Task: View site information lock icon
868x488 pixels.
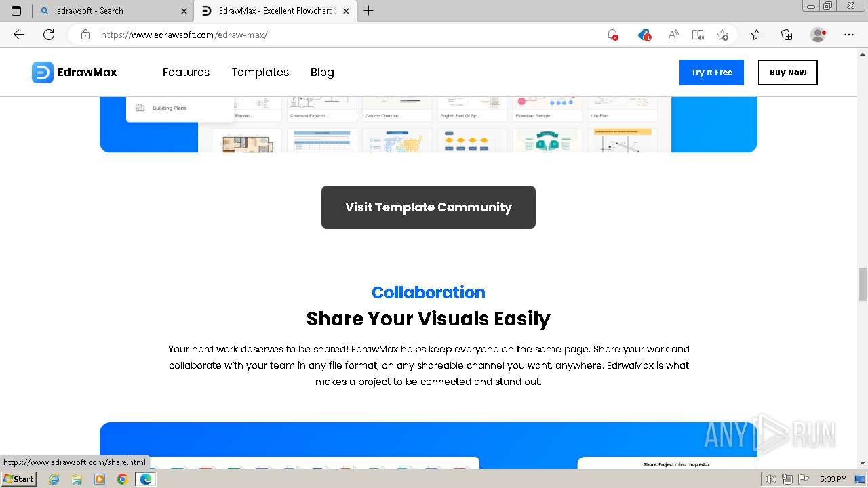Action: point(85,35)
